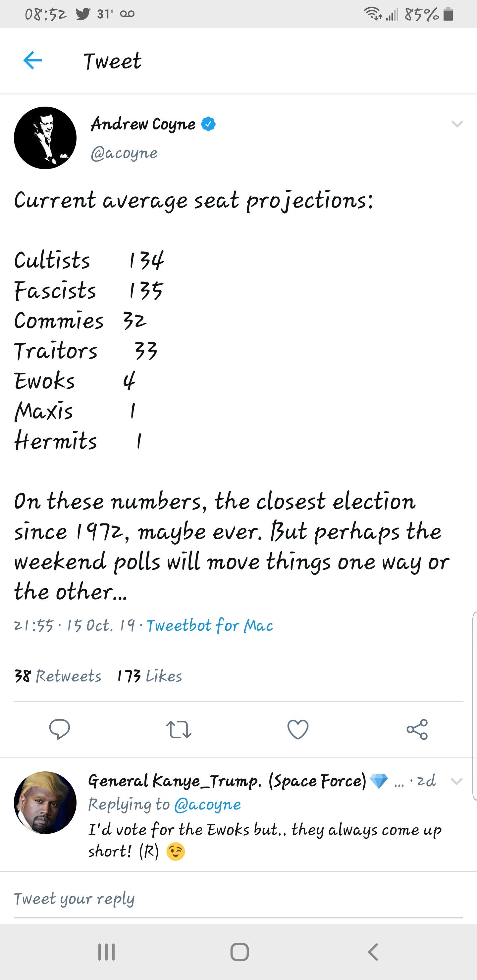
Task: Tap the Android home button
Action: click(239, 952)
